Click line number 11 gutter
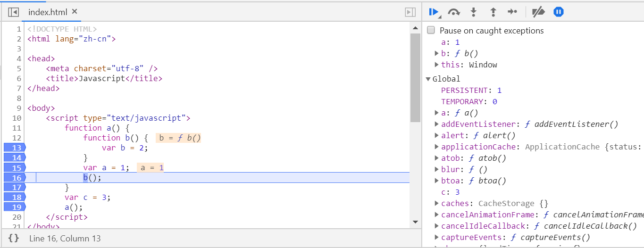Image resolution: width=644 pixels, height=248 pixels. tap(16, 128)
